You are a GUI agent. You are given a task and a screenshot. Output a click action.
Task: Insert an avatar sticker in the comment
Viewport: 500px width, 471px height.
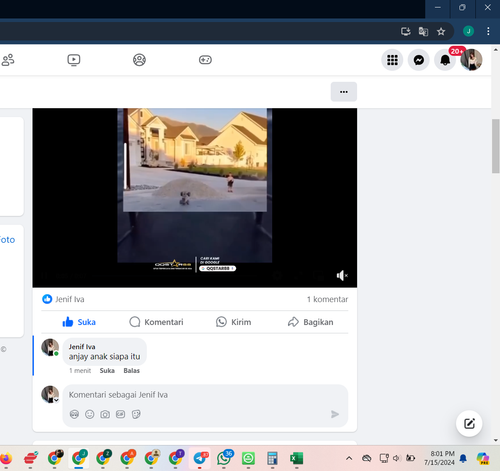pyautogui.click(x=74, y=414)
